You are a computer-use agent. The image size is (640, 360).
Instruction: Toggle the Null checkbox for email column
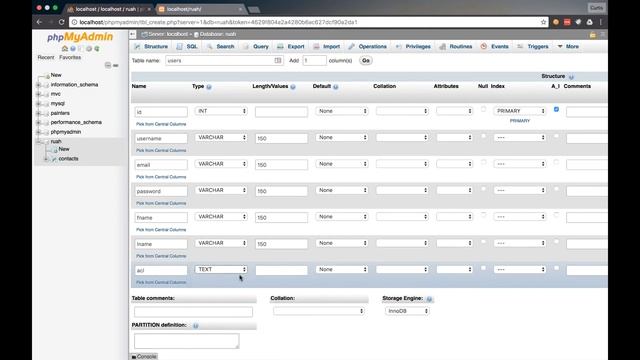[x=483, y=162]
